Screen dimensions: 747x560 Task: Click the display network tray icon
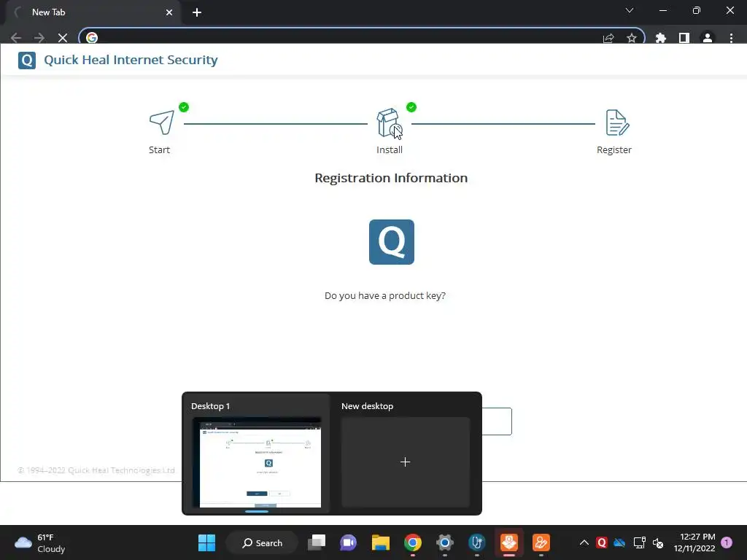(639, 542)
